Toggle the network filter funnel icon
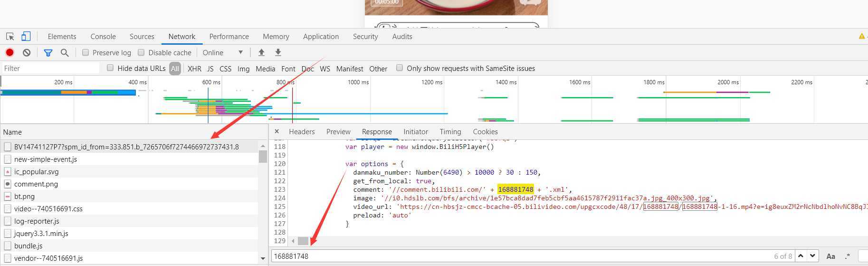The height and width of the screenshot is (266, 868). coord(48,52)
